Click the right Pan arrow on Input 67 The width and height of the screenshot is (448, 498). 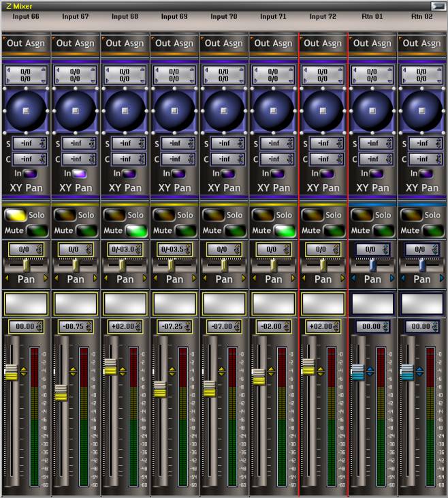pyautogui.click(x=97, y=279)
